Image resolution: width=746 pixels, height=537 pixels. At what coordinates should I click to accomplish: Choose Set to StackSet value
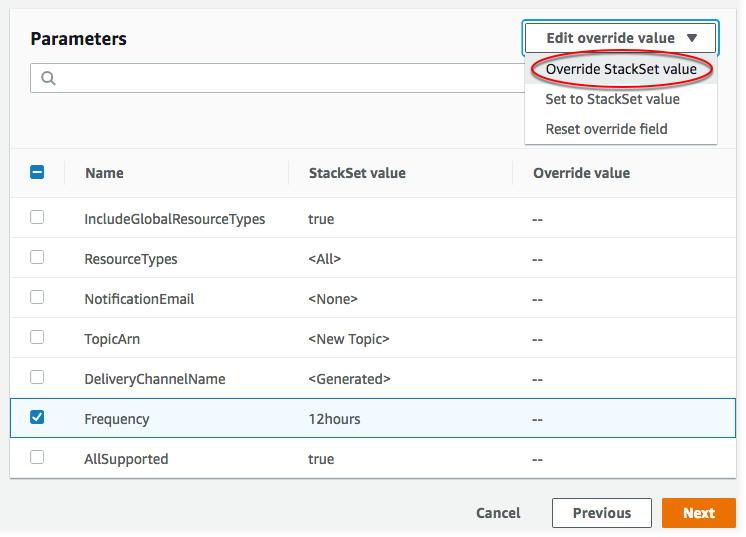(x=612, y=99)
